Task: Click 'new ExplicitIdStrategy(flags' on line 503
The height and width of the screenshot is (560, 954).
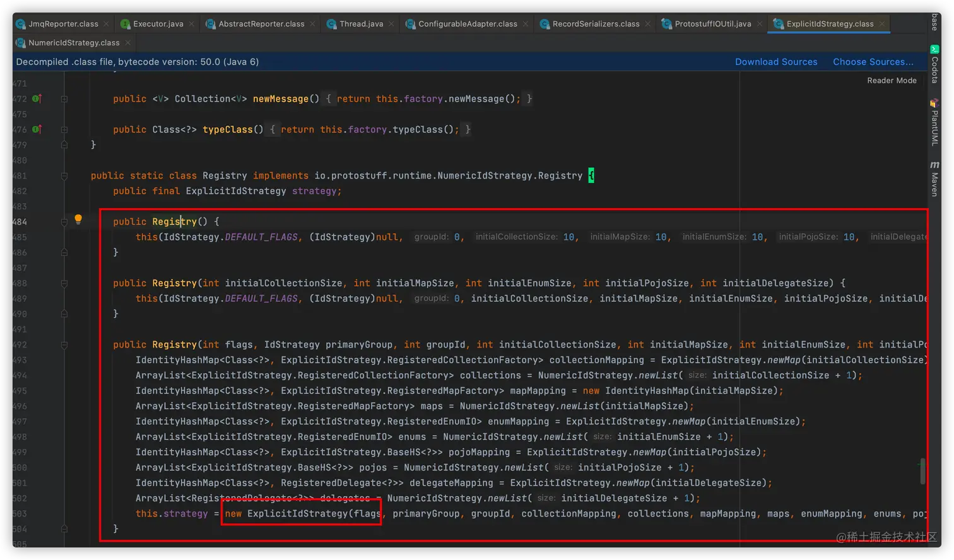Action: point(302,514)
